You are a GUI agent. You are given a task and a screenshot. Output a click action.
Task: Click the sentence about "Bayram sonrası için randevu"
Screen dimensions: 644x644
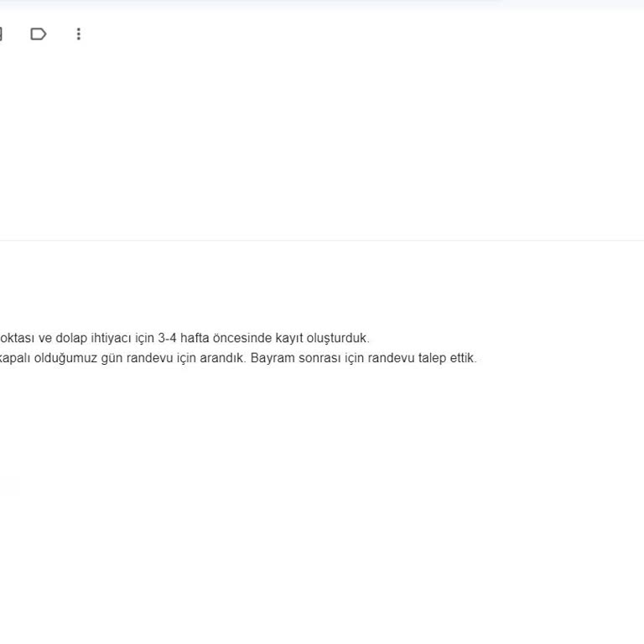pyautogui.click(x=363, y=358)
